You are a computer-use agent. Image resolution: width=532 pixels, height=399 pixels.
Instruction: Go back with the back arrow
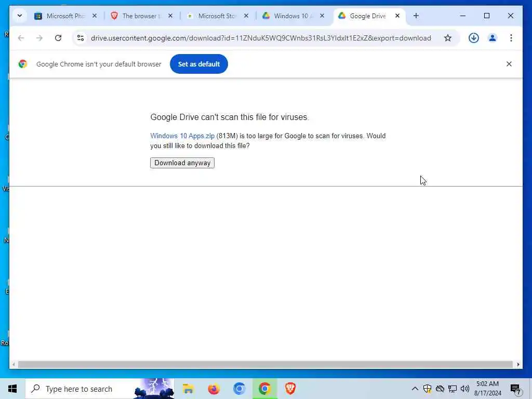[21, 38]
